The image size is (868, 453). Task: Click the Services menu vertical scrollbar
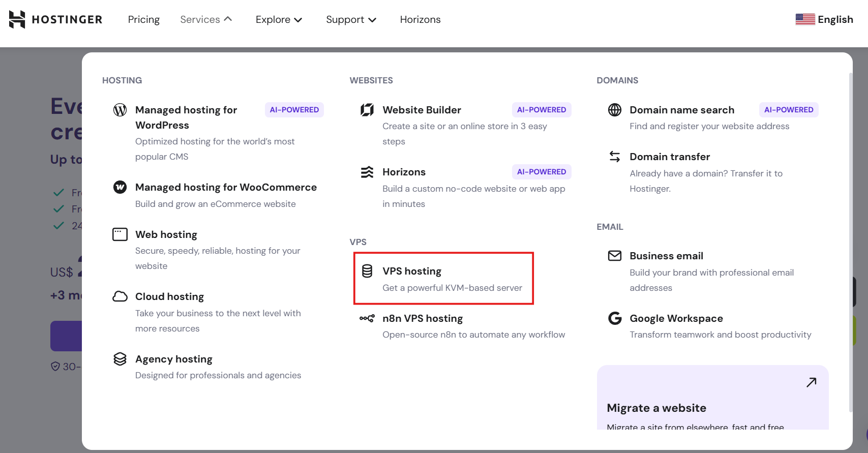coord(851,243)
